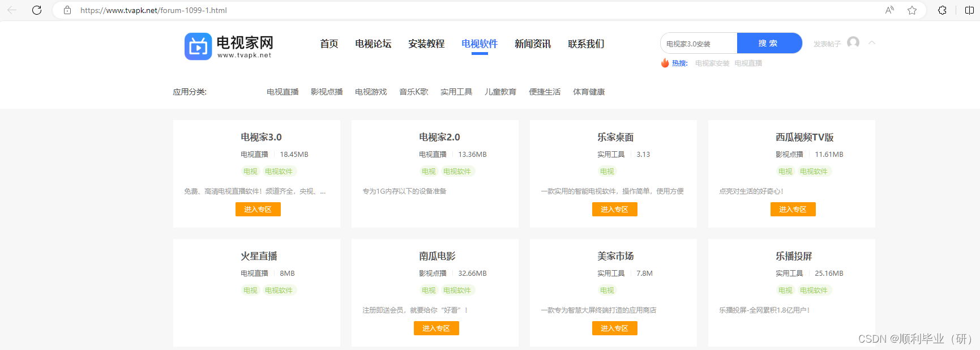Click 电视 tag on 乐家桌面 card
Screen dimensions: 980x350
[607, 172]
